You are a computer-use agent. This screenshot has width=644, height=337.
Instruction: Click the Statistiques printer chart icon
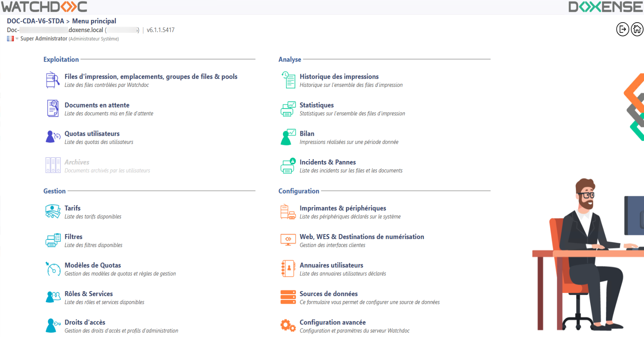pyautogui.click(x=288, y=109)
